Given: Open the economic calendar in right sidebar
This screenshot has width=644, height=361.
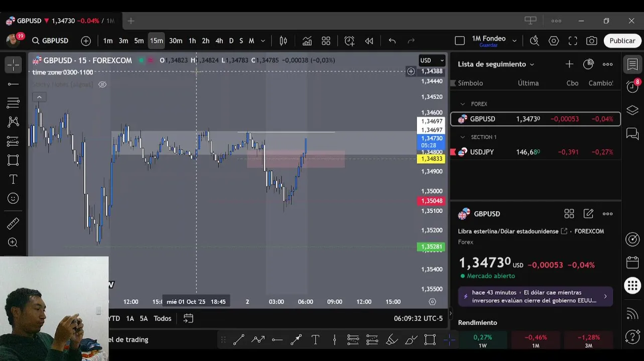Looking at the screenshot, I should (632, 262).
